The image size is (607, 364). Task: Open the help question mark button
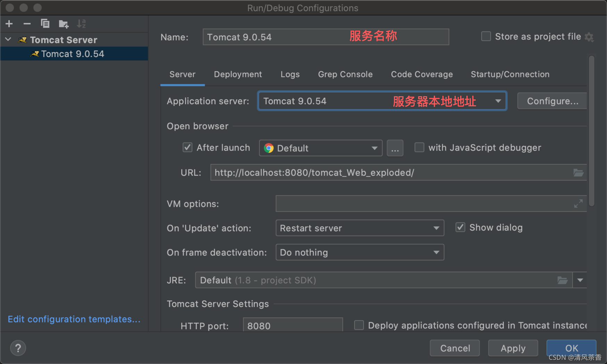(18, 348)
